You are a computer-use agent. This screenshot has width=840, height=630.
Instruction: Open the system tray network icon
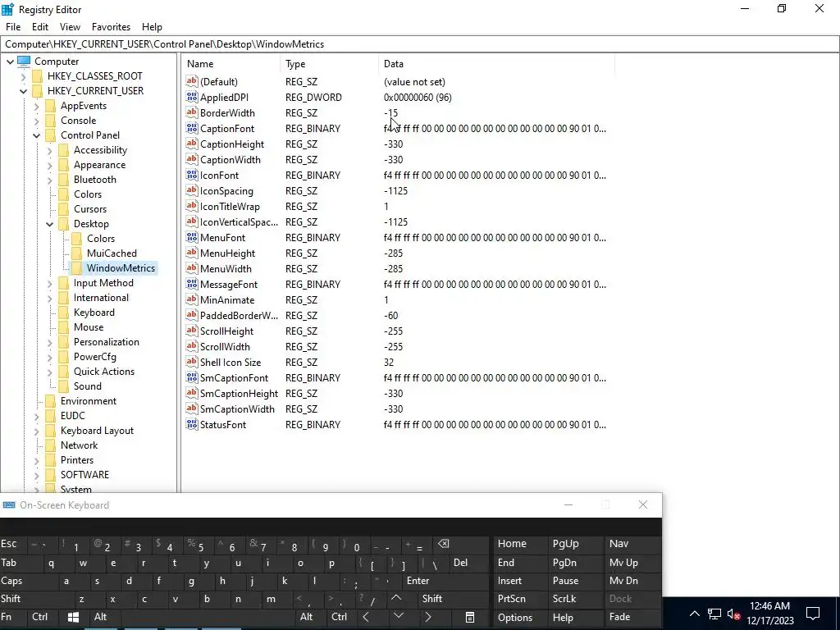point(714,614)
